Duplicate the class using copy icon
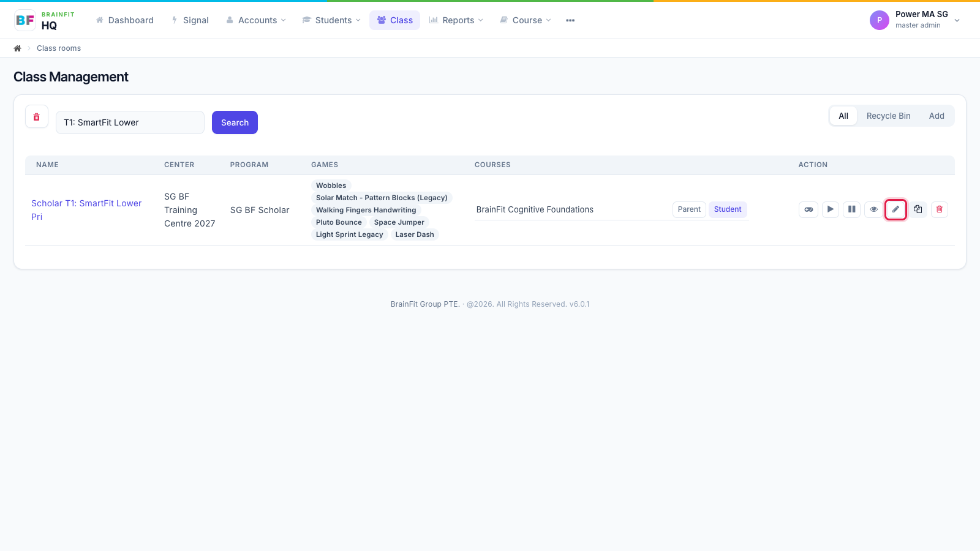The image size is (980, 551). click(x=918, y=209)
